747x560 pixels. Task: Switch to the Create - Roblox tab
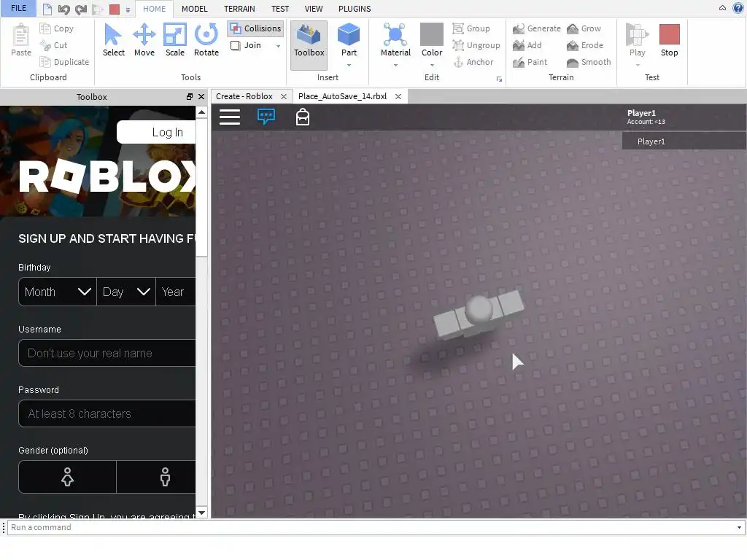click(x=244, y=96)
